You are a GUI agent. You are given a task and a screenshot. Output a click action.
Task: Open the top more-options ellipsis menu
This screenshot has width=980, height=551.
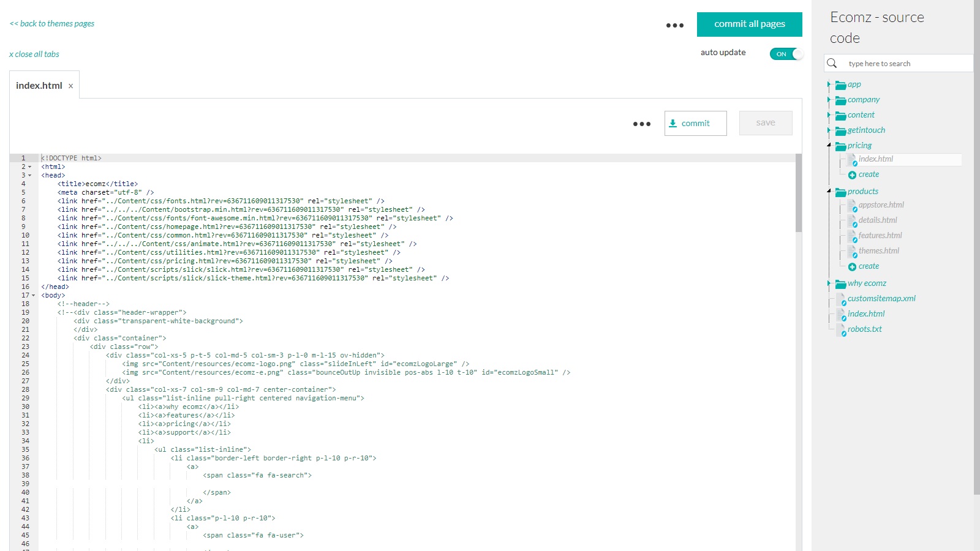pos(675,25)
